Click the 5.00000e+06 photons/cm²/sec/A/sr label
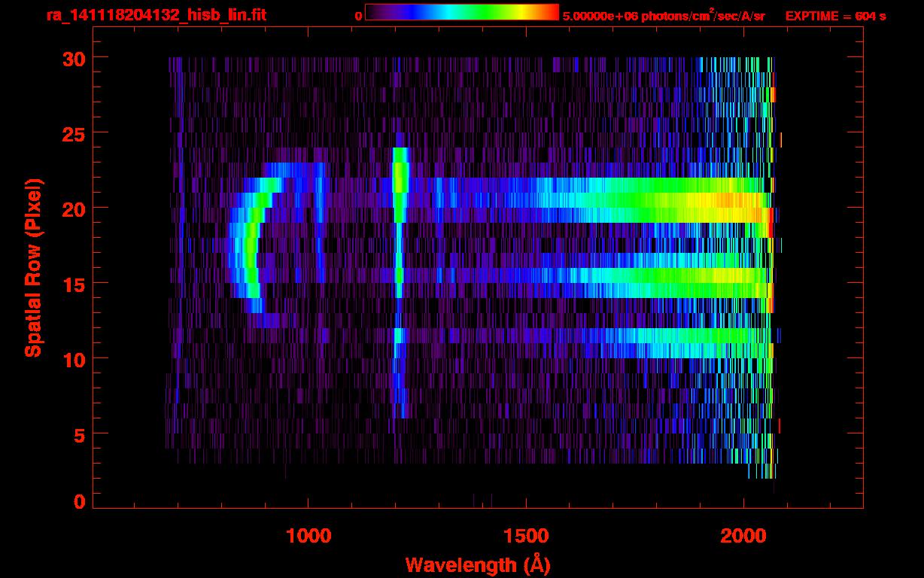 (x=664, y=15)
